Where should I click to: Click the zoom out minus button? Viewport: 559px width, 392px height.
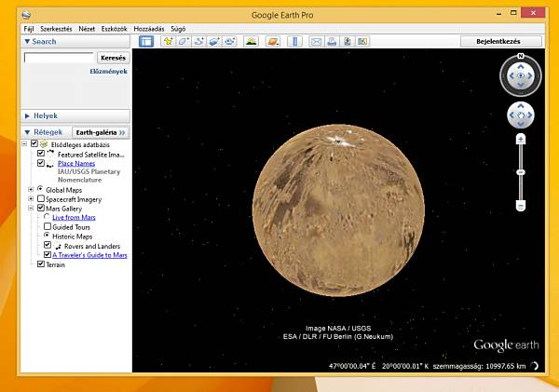521,206
